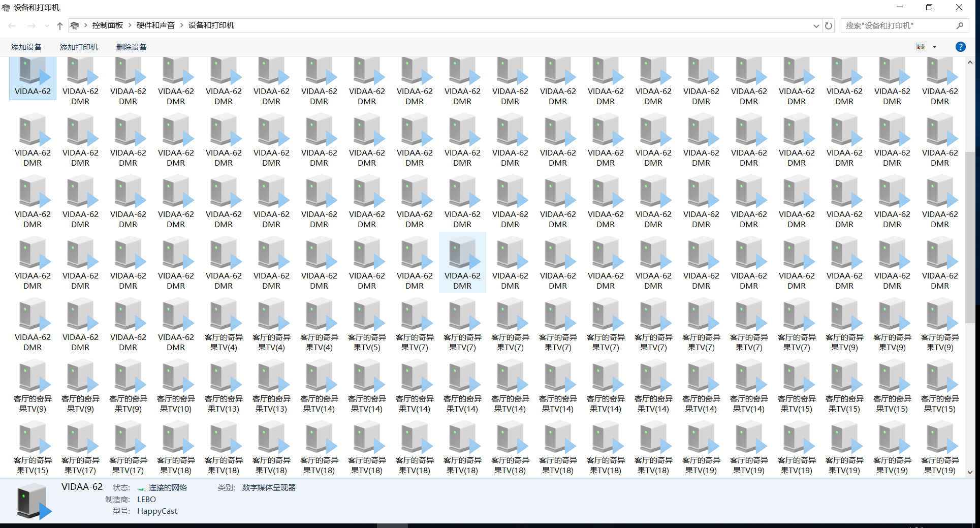Expand the chevron after 硬件和声音 breadcrumb
980x528 pixels.
pyautogui.click(x=181, y=25)
